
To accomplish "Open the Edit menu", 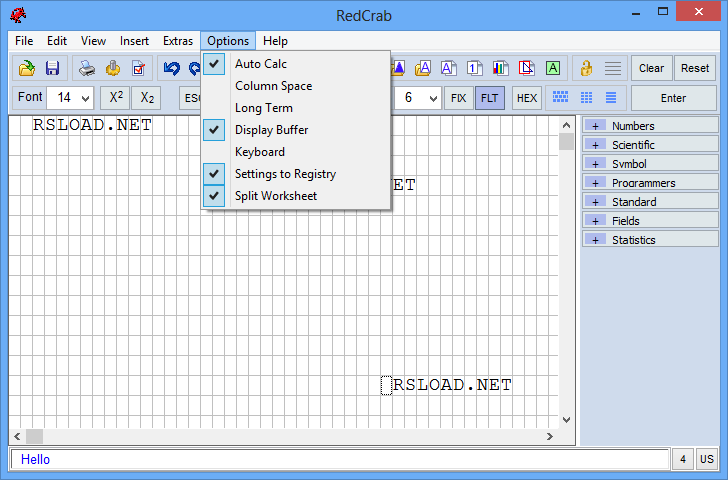I will 57,41.
